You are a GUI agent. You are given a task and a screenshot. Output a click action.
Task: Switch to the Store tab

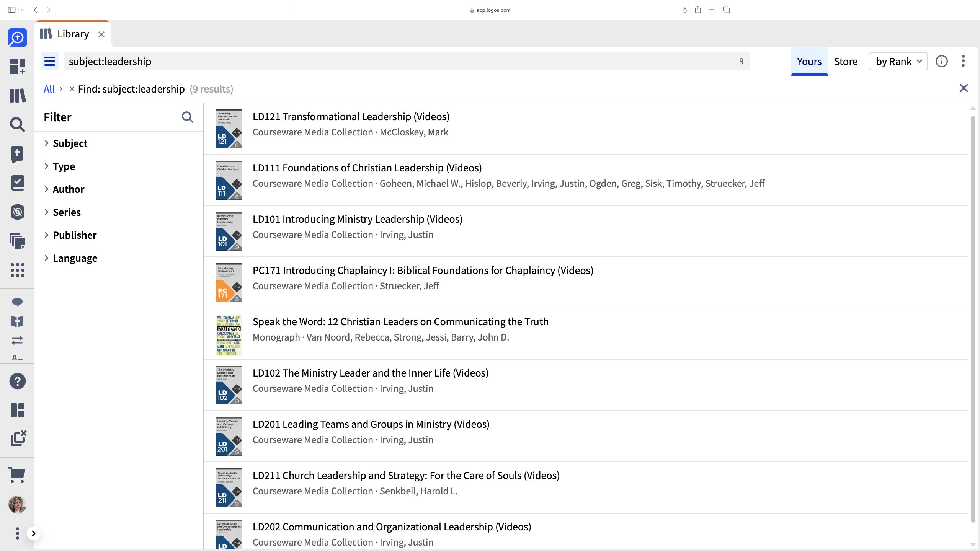coord(846,61)
